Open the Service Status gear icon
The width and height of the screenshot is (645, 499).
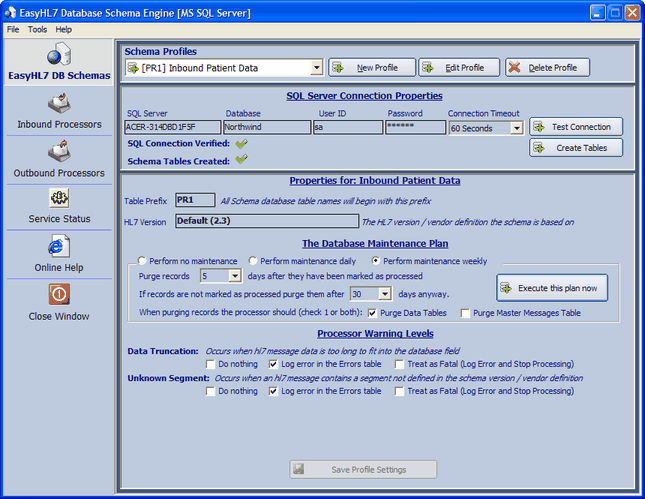coord(58,199)
